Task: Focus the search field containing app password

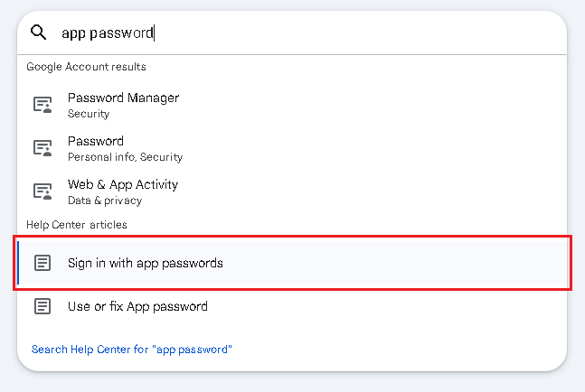Action: pyautogui.click(x=271, y=33)
